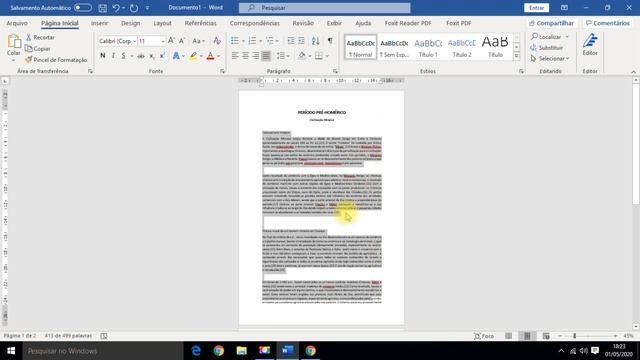The height and width of the screenshot is (360, 640).
Task: Apply the Normal style
Action: (x=360, y=47)
